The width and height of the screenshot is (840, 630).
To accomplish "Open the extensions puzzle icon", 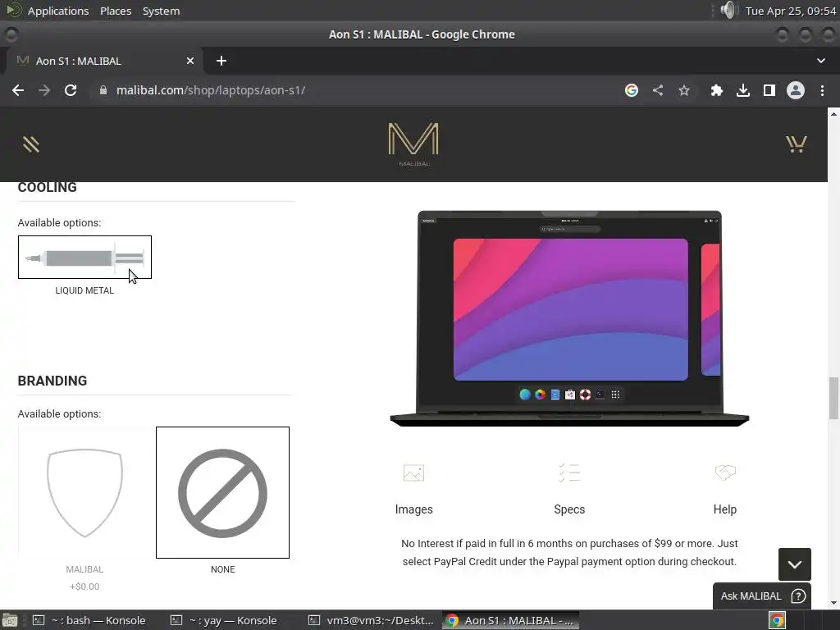I will click(717, 90).
